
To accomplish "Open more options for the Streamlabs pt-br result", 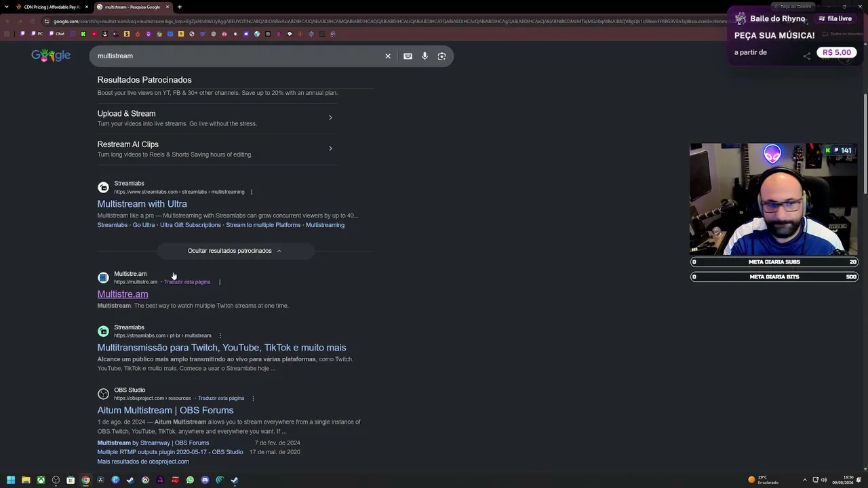I will [x=220, y=335].
